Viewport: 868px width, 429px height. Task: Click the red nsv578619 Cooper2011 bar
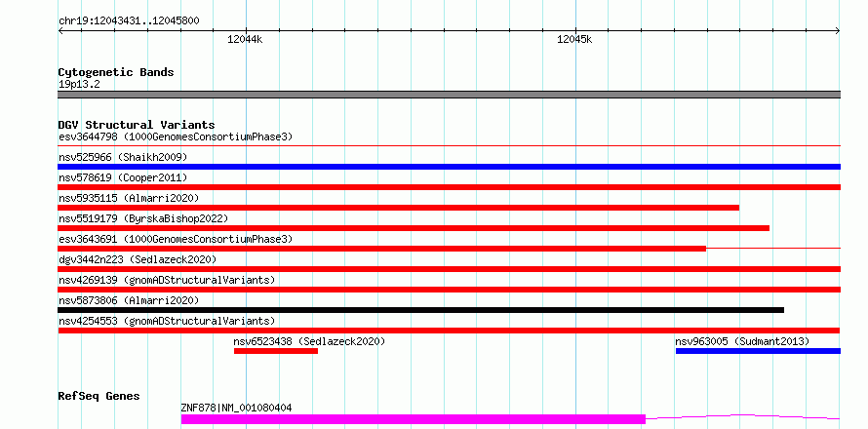449,187
